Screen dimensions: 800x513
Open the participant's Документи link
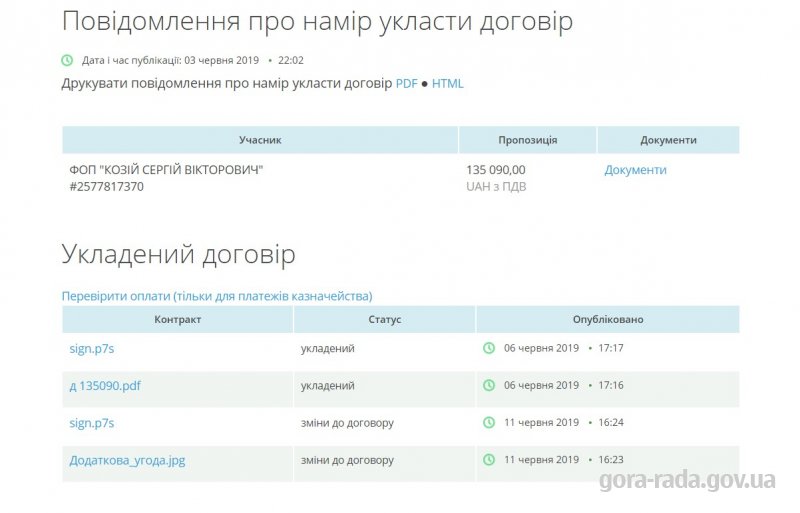click(635, 170)
